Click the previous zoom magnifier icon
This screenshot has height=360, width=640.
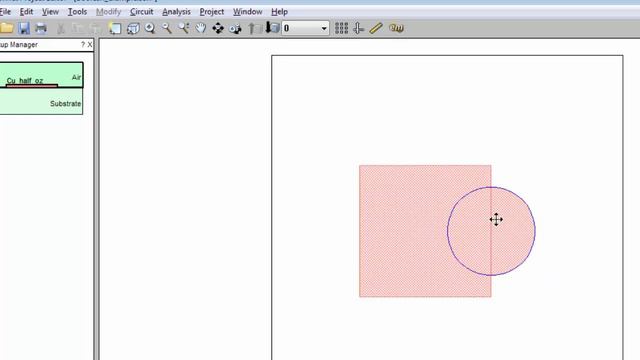pyautogui.click(x=184, y=28)
